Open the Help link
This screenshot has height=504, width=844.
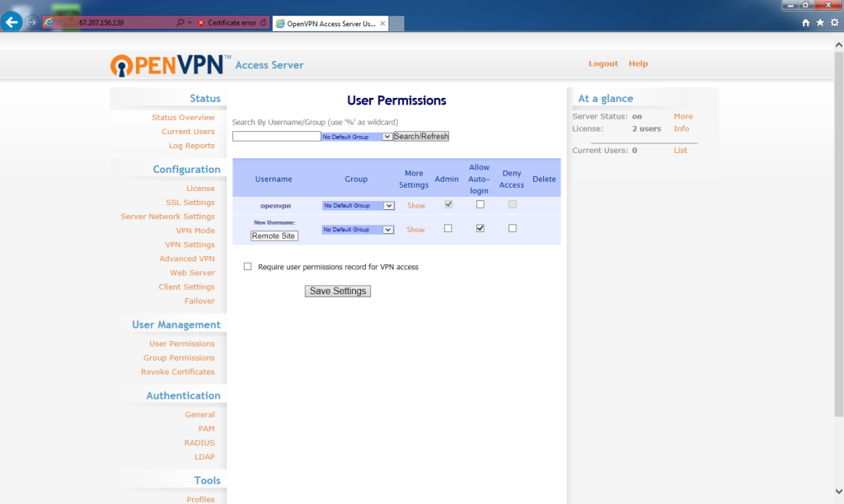coord(639,63)
